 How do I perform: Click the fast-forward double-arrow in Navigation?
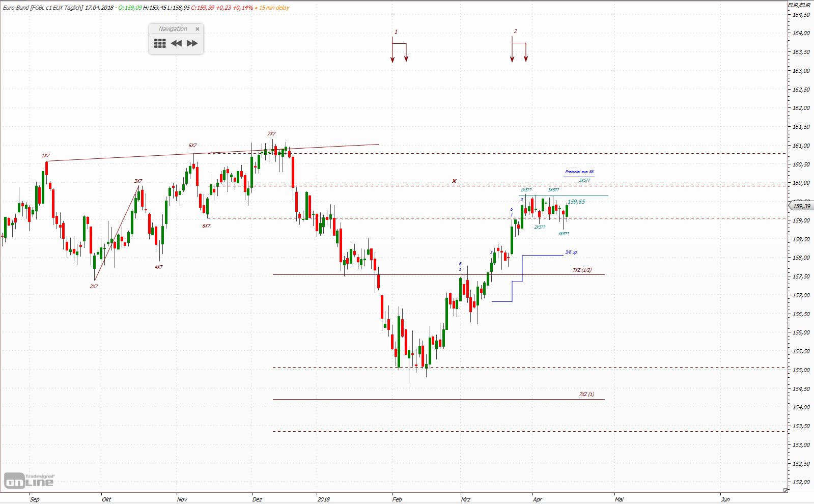(x=192, y=43)
